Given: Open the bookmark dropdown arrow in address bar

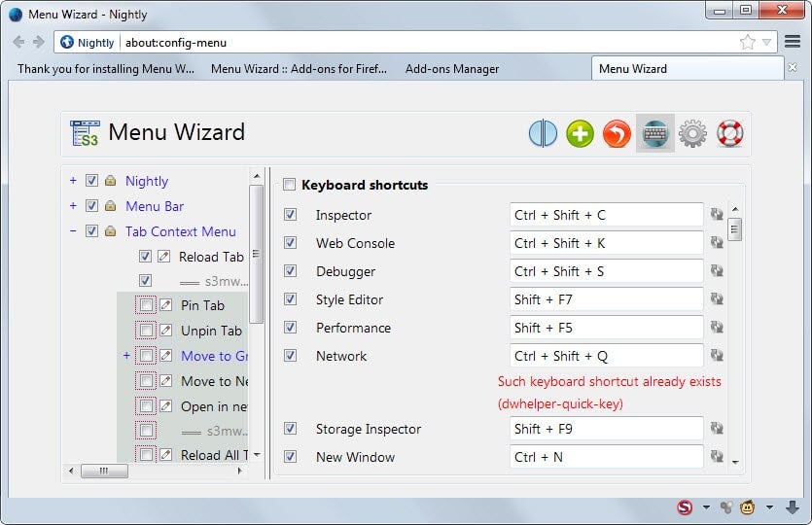Looking at the screenshot, I should point(766,43).
